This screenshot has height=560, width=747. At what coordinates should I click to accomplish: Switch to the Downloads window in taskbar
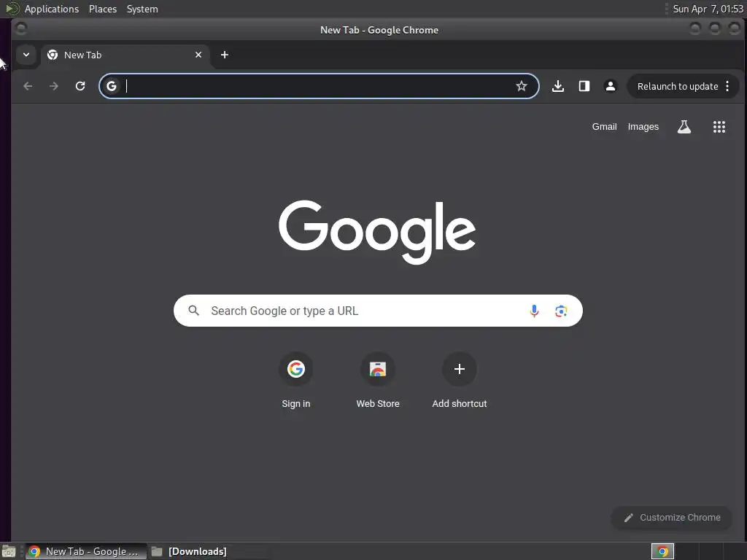[x=189, y=551]
